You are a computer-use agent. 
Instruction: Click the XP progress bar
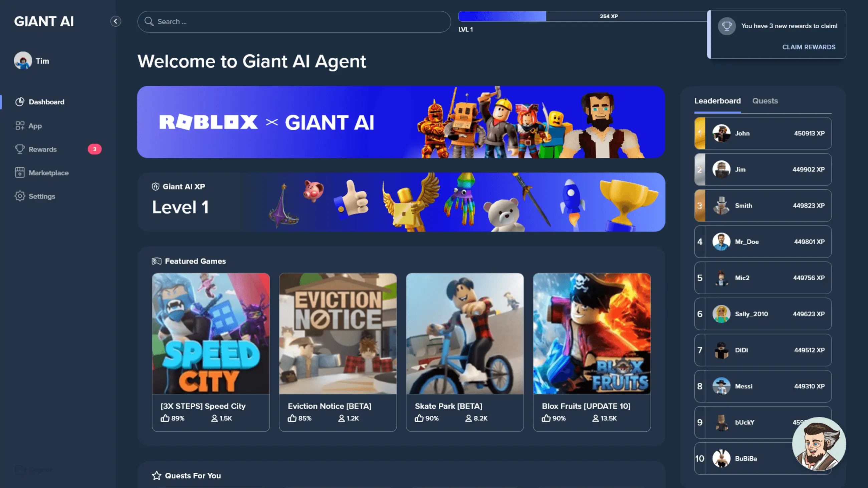583,16
